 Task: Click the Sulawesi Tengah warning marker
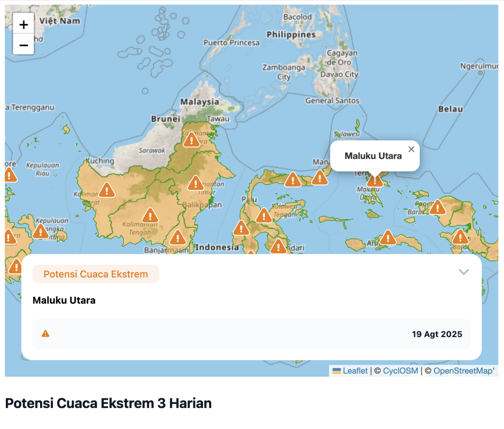click(264, 215)
